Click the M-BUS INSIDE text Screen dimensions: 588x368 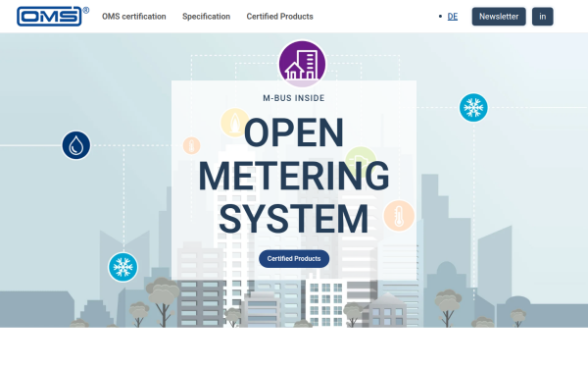294,98
